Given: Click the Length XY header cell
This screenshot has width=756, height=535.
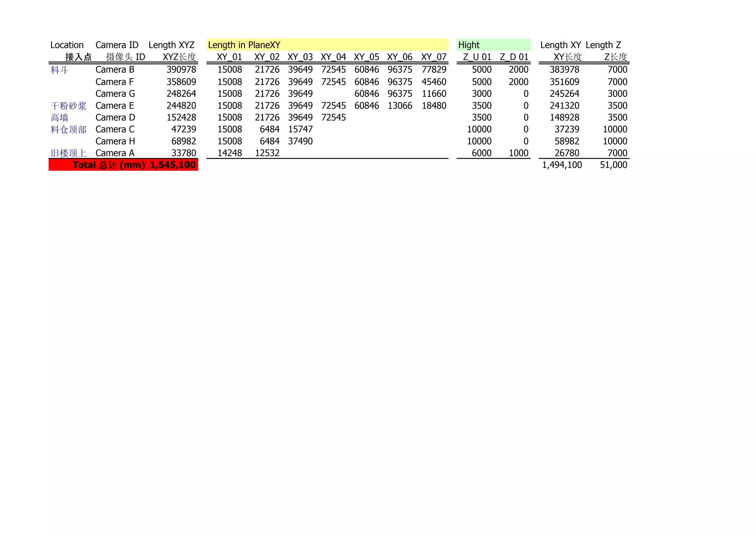Looking at the screenshot, I should click(560, 45).
